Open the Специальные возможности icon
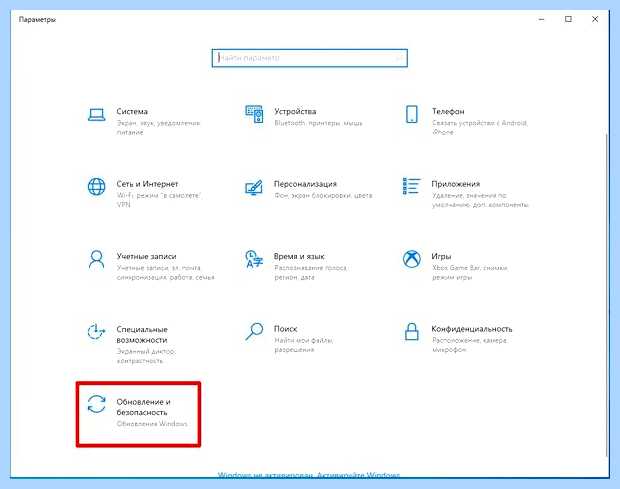 point(96,331)
